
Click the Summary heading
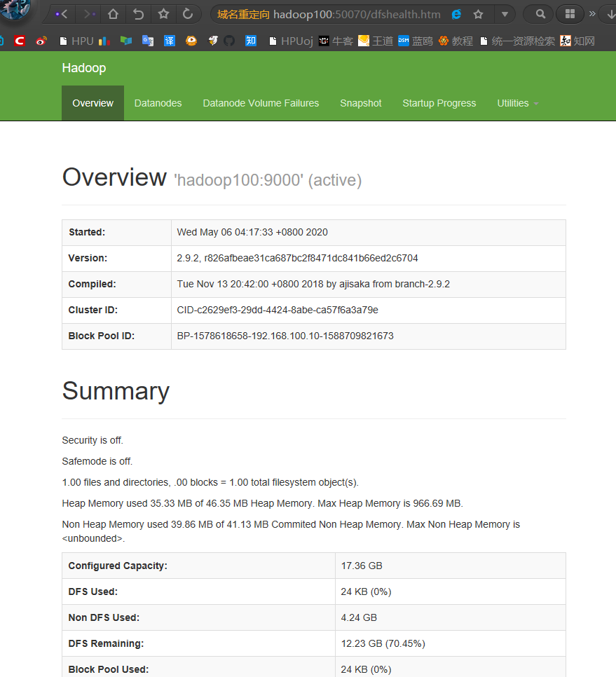tap(116, 391)
